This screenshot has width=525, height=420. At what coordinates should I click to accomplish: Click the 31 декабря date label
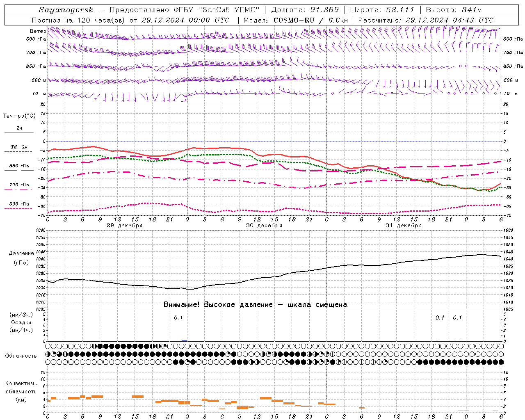(x=404, y=226)
